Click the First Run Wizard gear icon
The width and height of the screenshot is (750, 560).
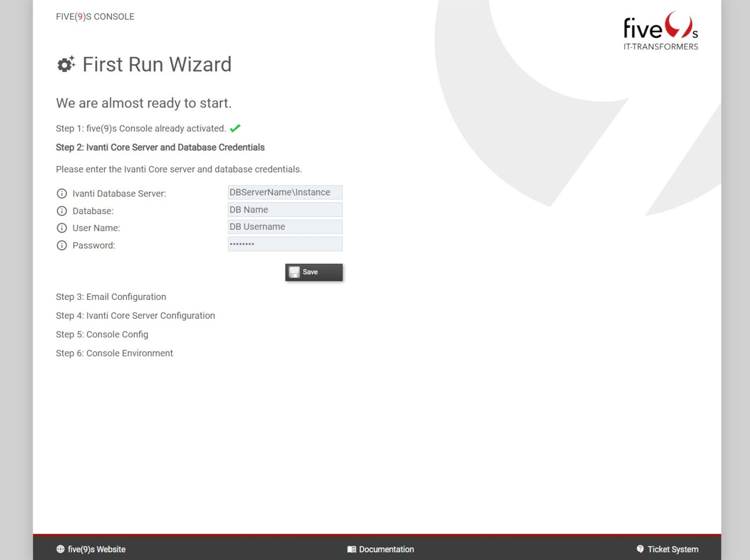[66, 64]
